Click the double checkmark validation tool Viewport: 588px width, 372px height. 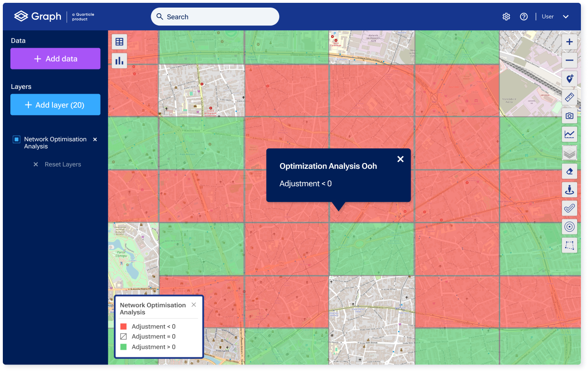point(569,208)
